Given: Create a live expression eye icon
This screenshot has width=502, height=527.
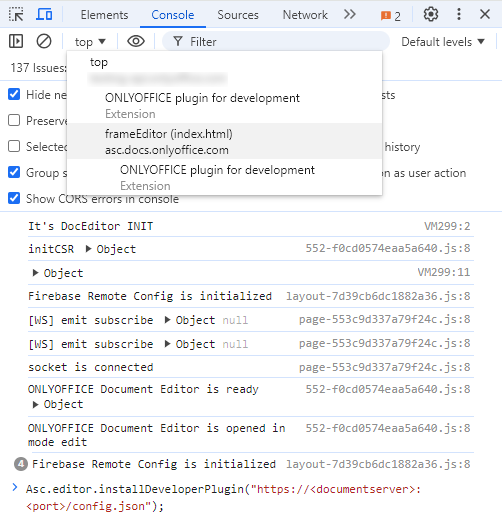Looking at the screenshot, I should 136,41.
